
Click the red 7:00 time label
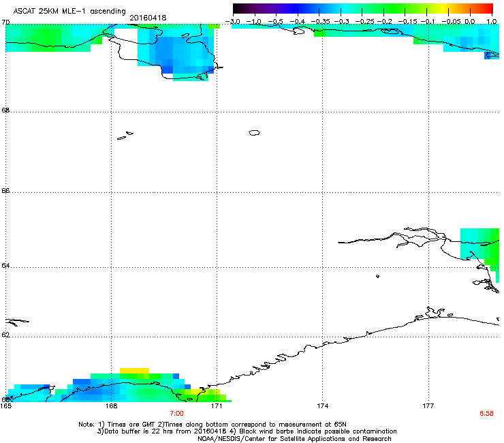point(177,414)
